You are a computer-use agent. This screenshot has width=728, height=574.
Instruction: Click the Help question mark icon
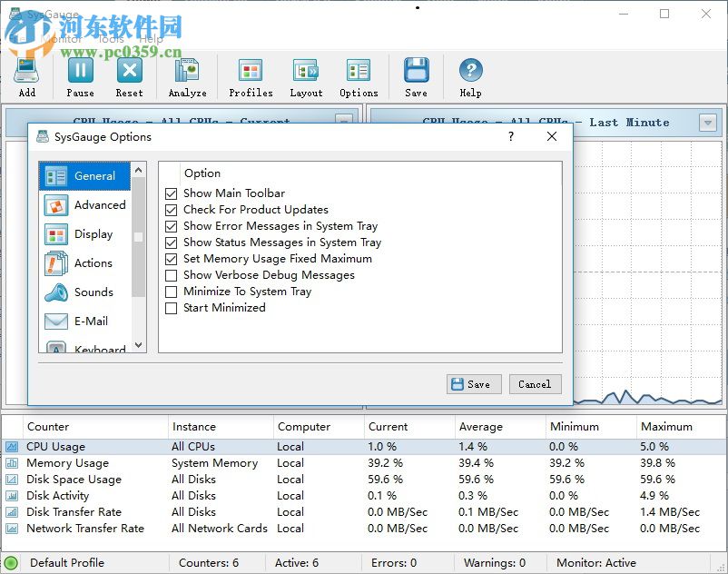click(x=470, y=76)
